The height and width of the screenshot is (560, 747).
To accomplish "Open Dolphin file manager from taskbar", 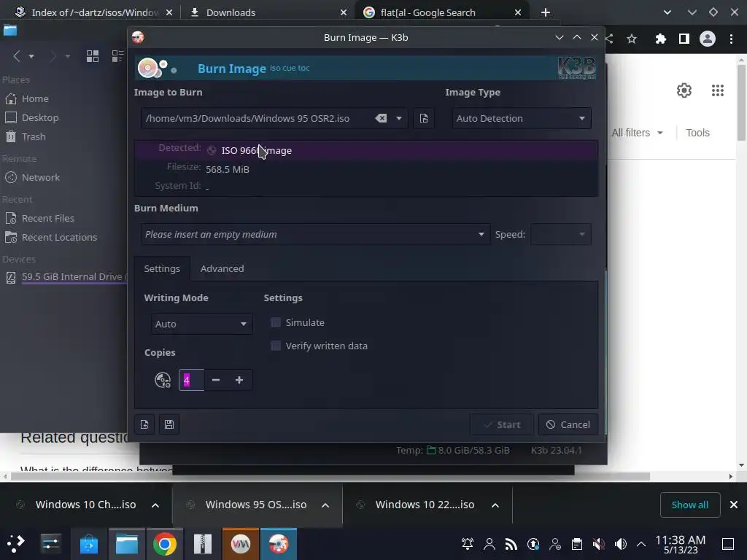I will coord(127,544).
